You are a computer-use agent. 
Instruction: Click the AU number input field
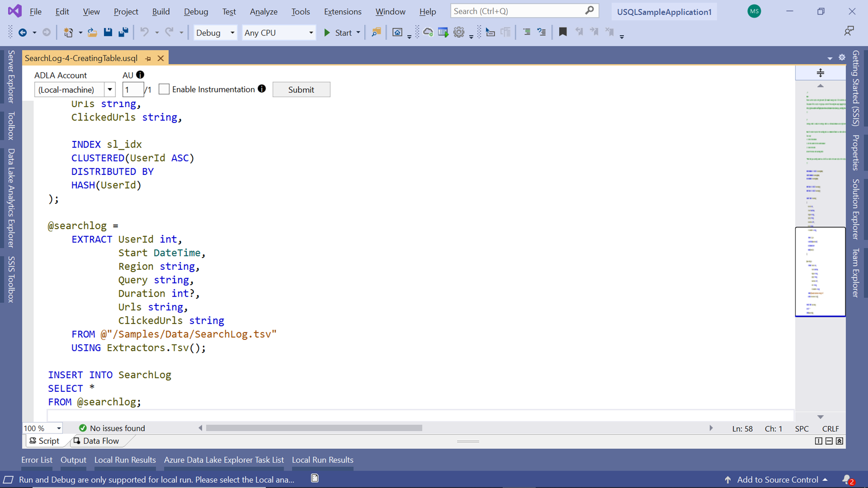(x=132, y=90)
